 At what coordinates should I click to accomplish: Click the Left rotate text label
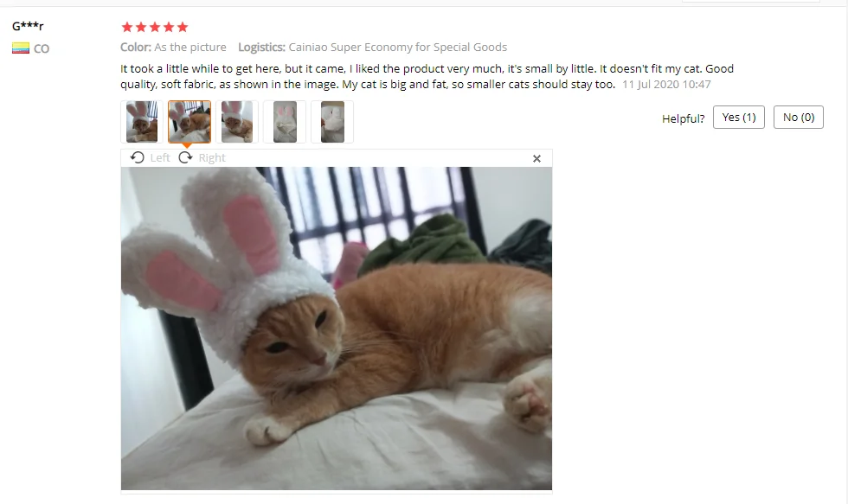(x=160, y=157)
